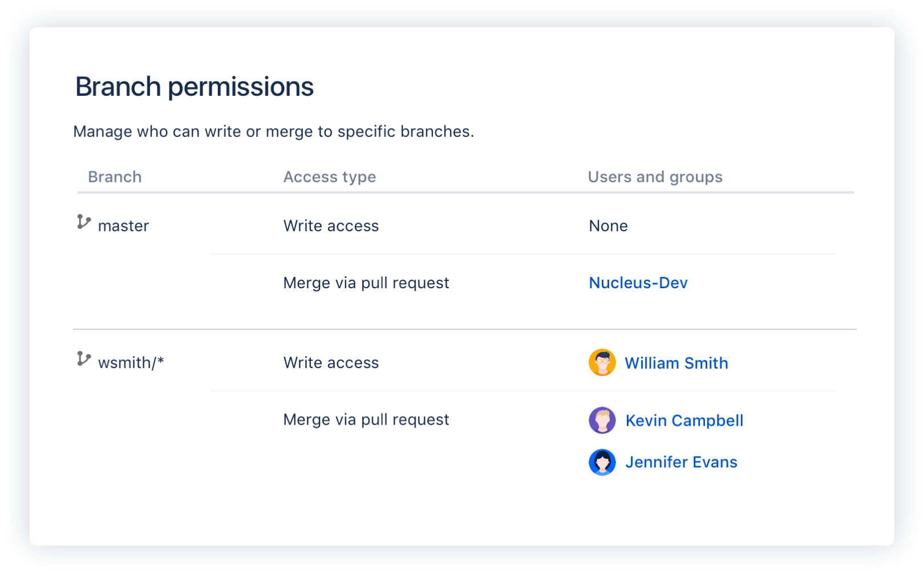Viewport: 924px width, 573px height.
Task: Select the wsmith/* branch name
Action: click(x=132, y=362)
